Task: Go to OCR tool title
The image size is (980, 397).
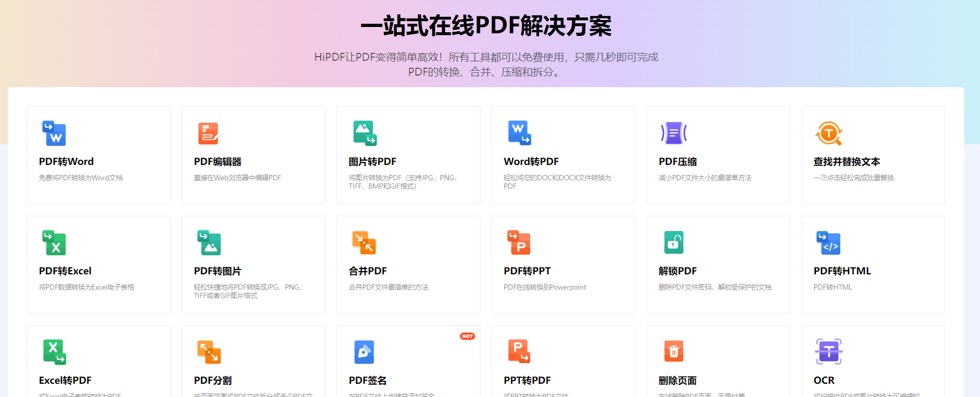Action: [824, 380]
